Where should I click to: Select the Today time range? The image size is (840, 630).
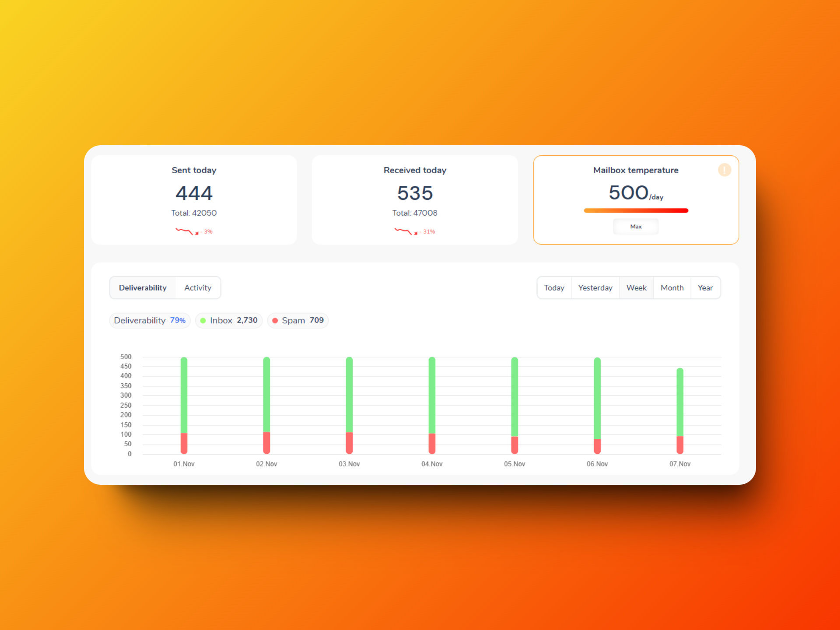tap(554, 288)
